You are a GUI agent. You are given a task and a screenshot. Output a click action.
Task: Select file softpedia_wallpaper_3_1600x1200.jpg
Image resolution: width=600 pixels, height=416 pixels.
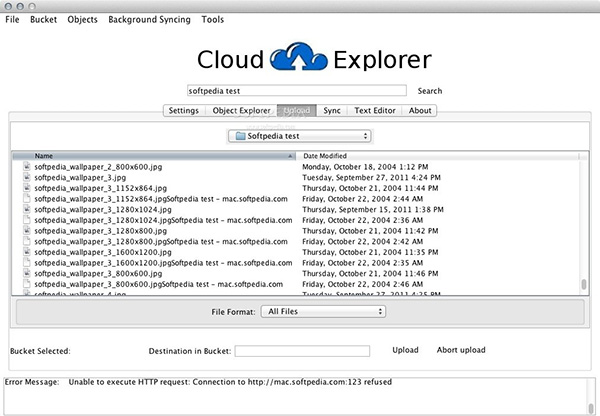coord(103,252)
